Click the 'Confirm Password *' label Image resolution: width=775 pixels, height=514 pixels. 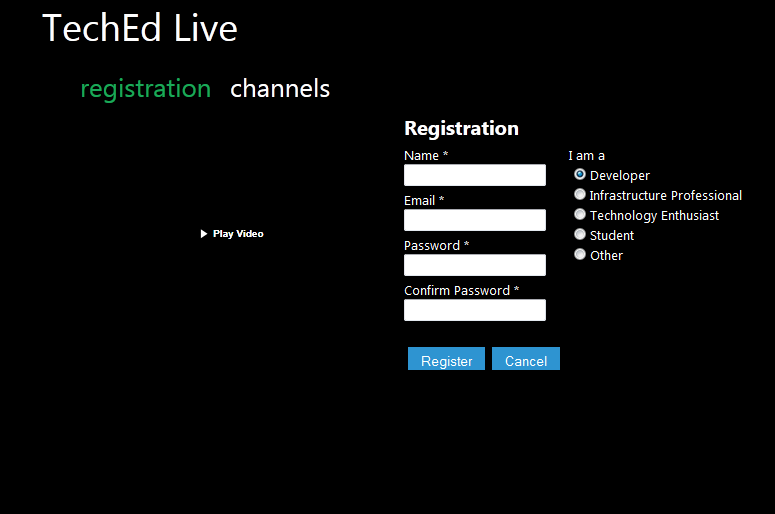click(x=462, y=291)
